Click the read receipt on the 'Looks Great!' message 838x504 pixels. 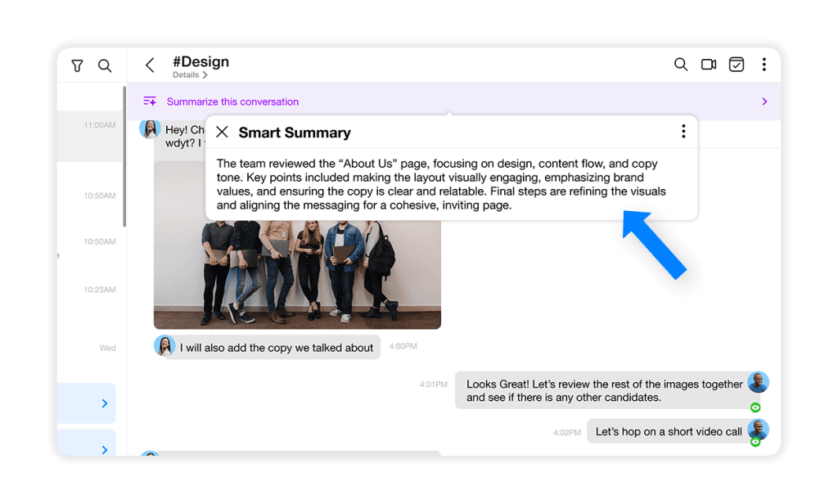pyautogui.click(x=755, y=407)
